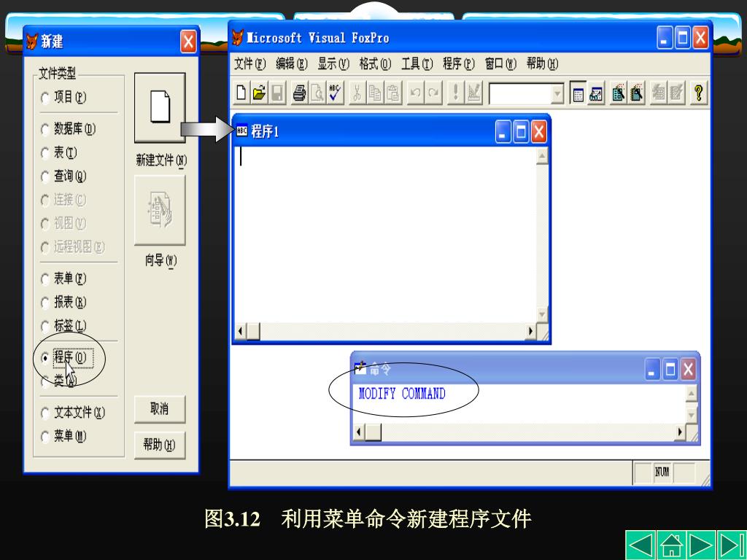
Task: Click the green previous-slide arrow
Action: click(640, 545)
